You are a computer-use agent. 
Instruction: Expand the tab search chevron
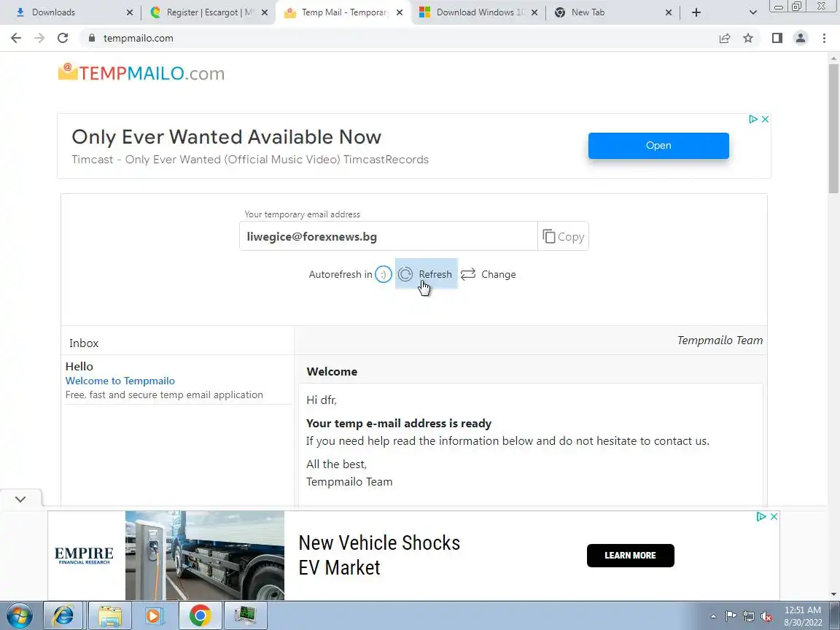coord(752,12)
